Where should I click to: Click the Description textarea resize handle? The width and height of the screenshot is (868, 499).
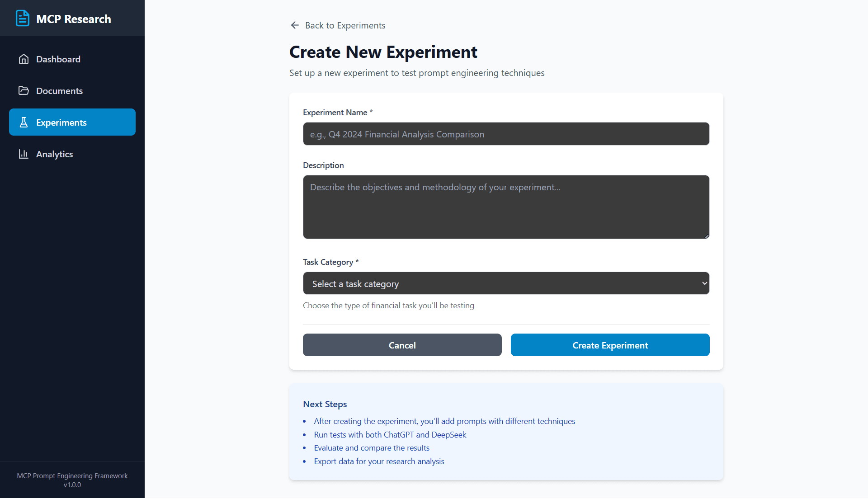707,236
